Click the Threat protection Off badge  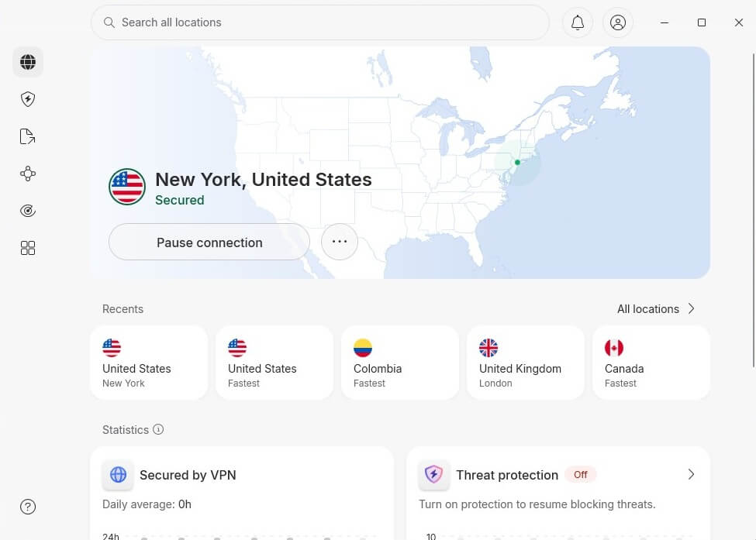click(x=581, y=474)
